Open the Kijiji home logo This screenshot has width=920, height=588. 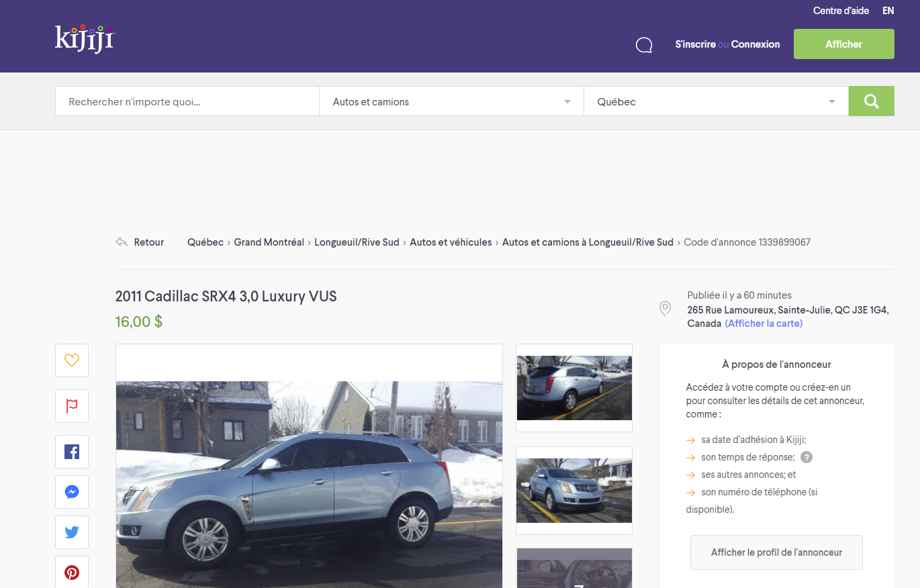pos(85,38)
